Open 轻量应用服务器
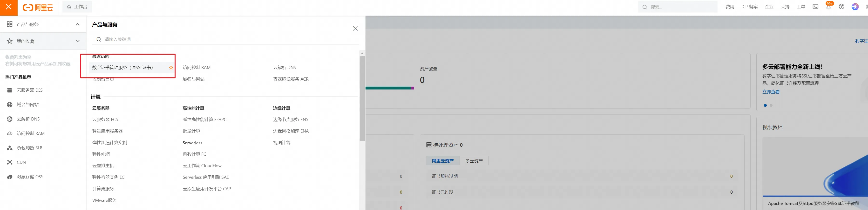868x210 pixels. [x=108, y=131]
